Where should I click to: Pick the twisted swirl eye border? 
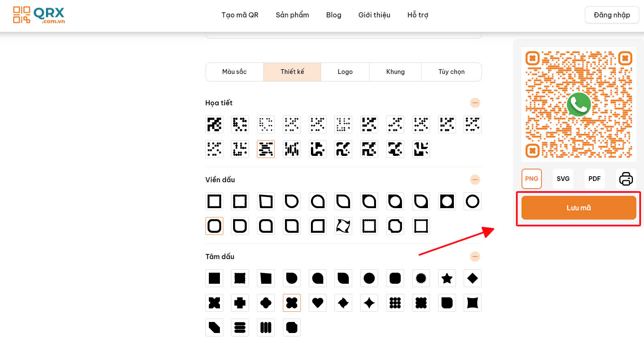(343, 226)
